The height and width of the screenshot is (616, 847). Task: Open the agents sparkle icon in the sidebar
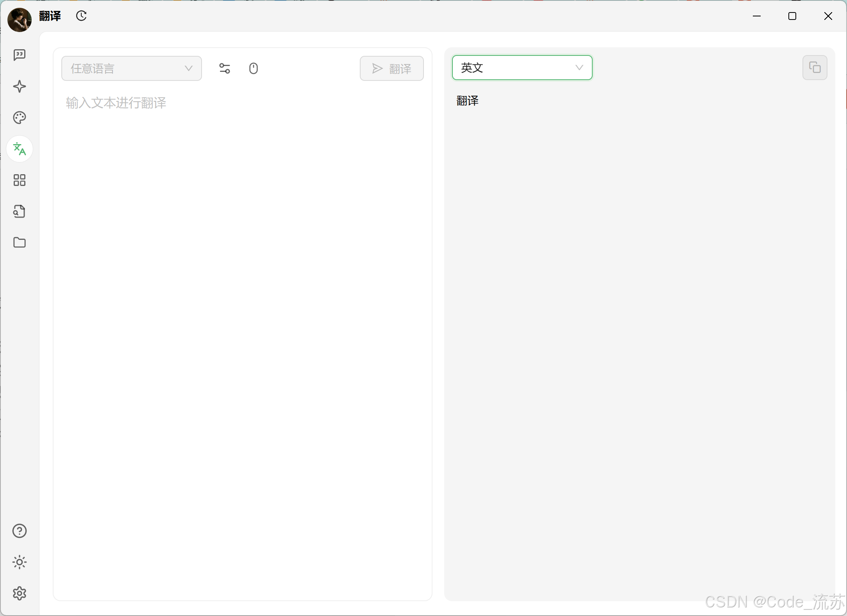point(19,86)
